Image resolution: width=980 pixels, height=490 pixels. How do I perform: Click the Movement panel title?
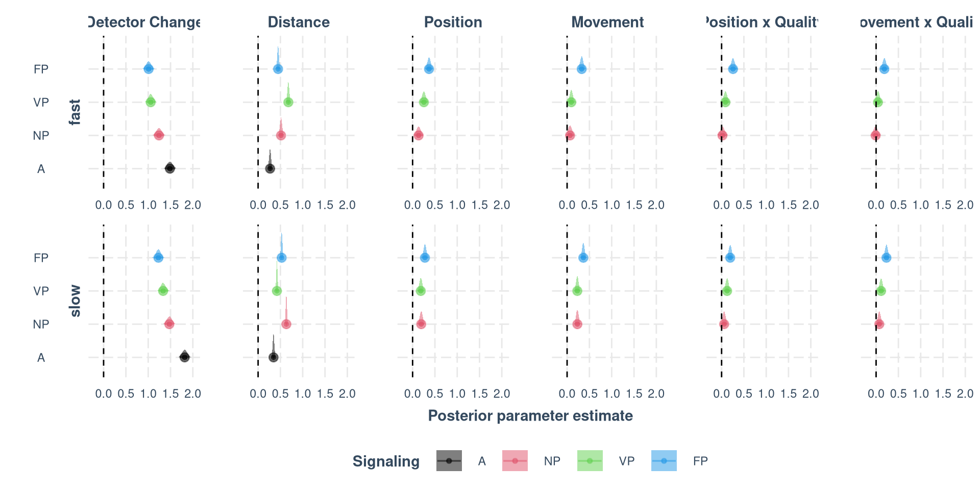(607, 22)
